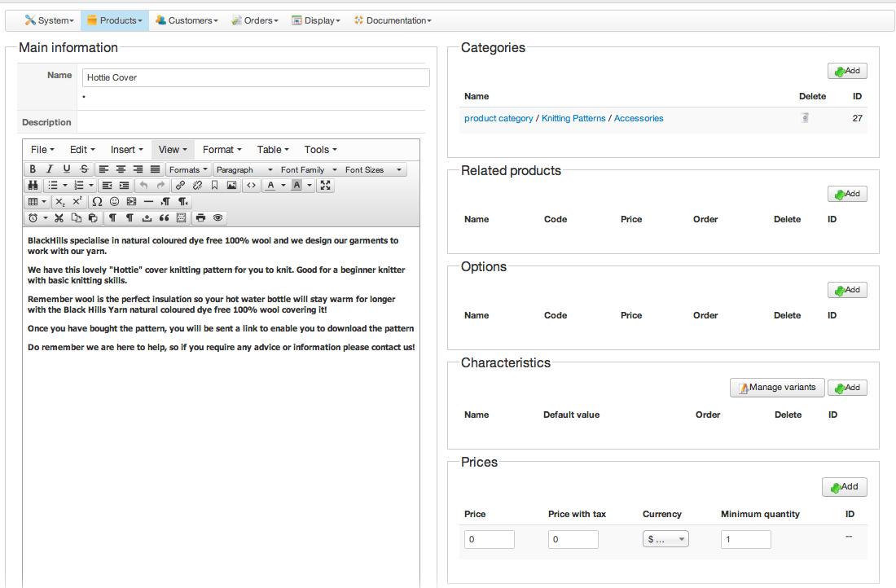This screenshot has height=588, width=896.
Task: Insert special character with omega icon
Action: pos(98,201)
